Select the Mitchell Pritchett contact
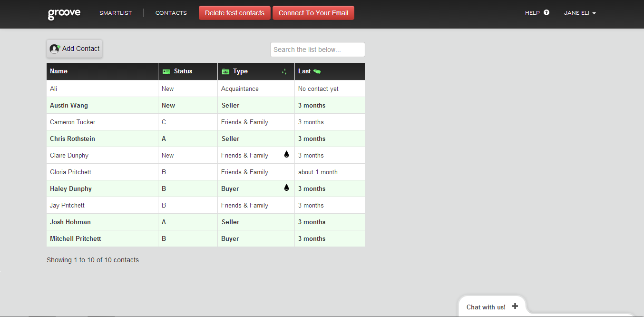The width and height of the screenshot is (644, 317). [75, 238]
